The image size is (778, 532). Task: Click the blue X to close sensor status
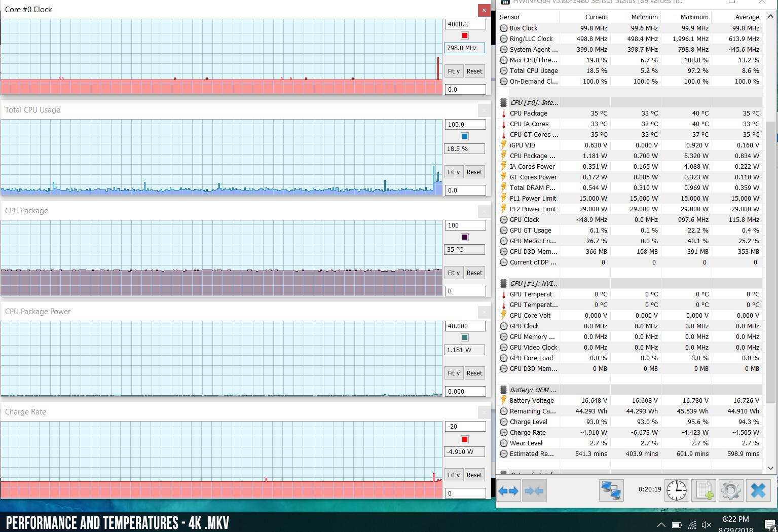tap(758, 490)
